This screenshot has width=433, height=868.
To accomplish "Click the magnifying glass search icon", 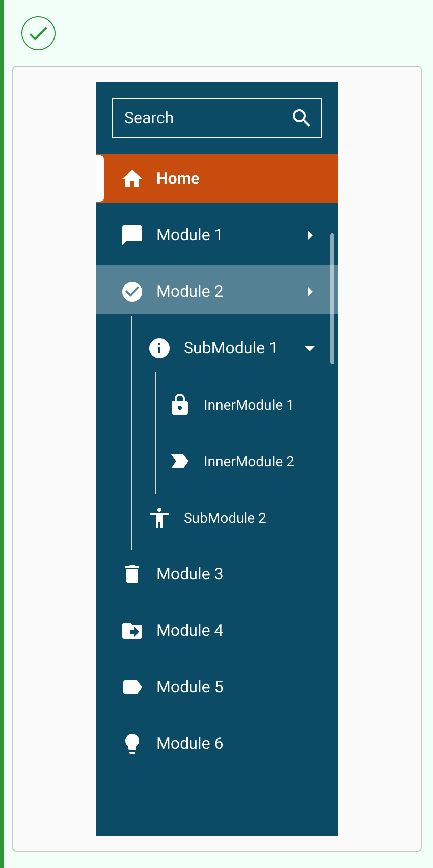I will click(301, 118).
